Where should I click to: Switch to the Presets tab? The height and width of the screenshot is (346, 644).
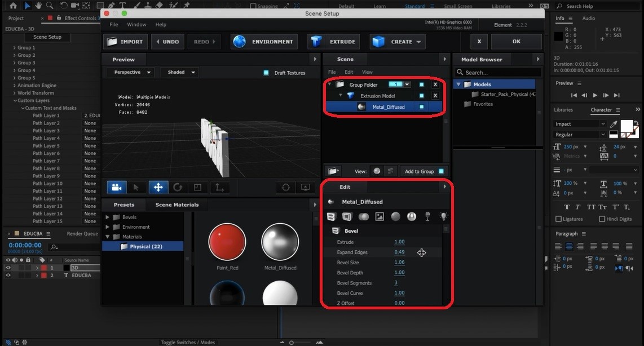pos(124,205)
